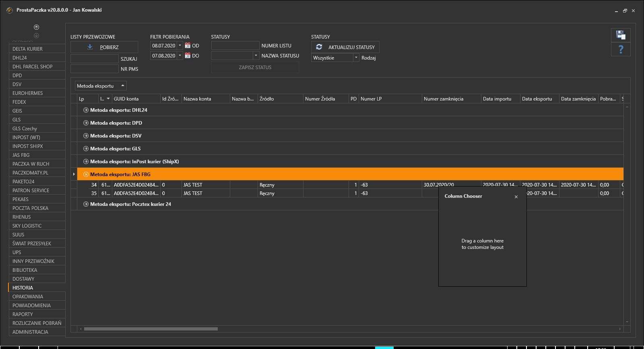Viewport: 644px width, 349px height.
Task: Open the Rodzaj dropdown showing Wszystkie
Action: [x=356, y=57]
